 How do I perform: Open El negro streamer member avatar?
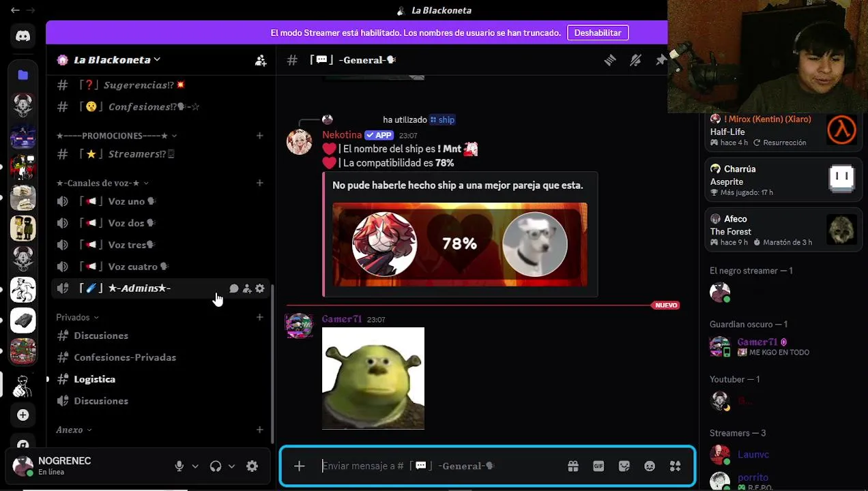tap(720, 293)
